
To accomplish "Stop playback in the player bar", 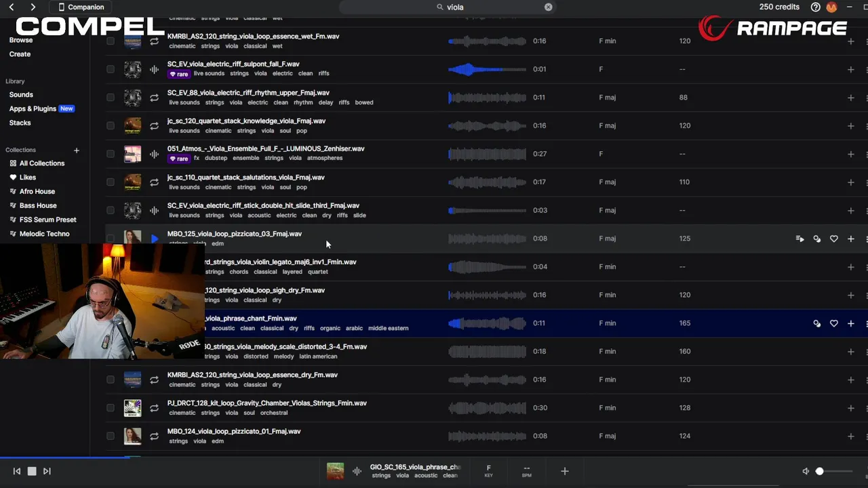I will pyautogui.click(x=32, y=471).
